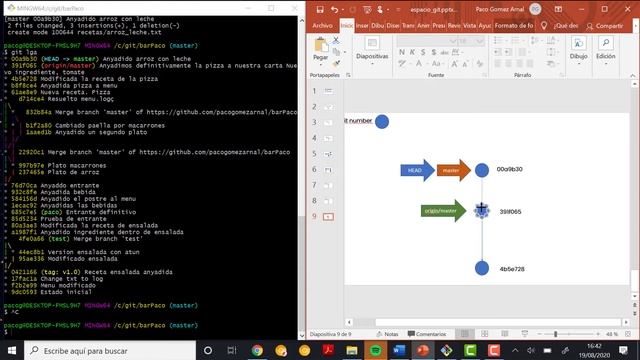
Task: Open File Explorer from the taskbar
Action: 352,350
